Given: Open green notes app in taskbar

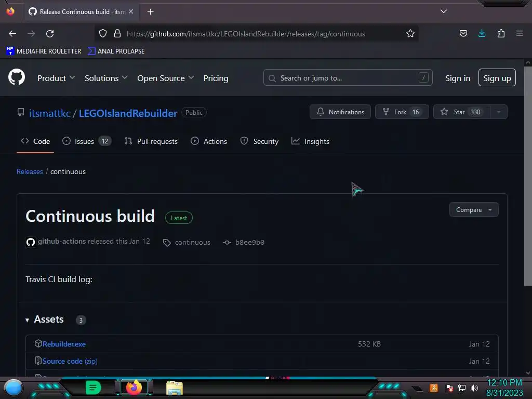Looking at the screenshot, I should (93, 388).
